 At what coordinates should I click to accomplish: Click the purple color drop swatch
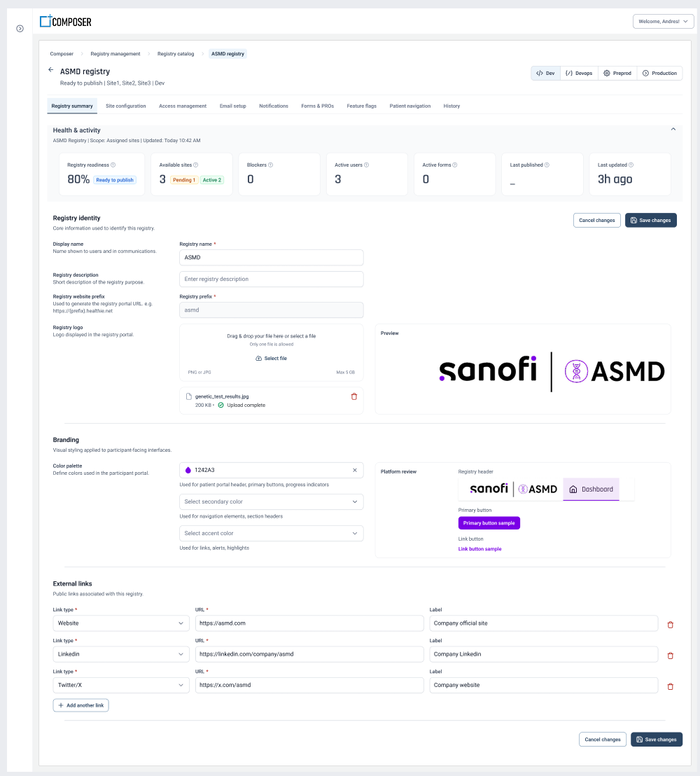click(x=188, y=470)
